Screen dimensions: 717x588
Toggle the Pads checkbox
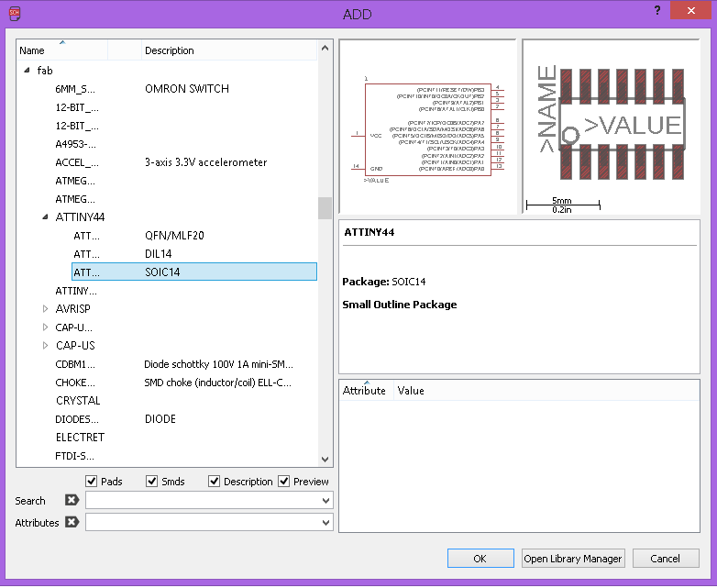point(92,481)
